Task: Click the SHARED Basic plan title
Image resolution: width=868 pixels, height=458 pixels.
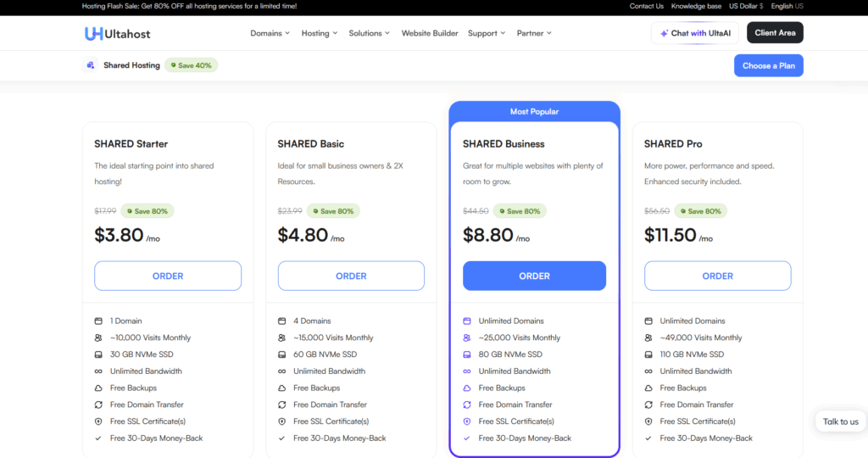Action: [310, 144]
